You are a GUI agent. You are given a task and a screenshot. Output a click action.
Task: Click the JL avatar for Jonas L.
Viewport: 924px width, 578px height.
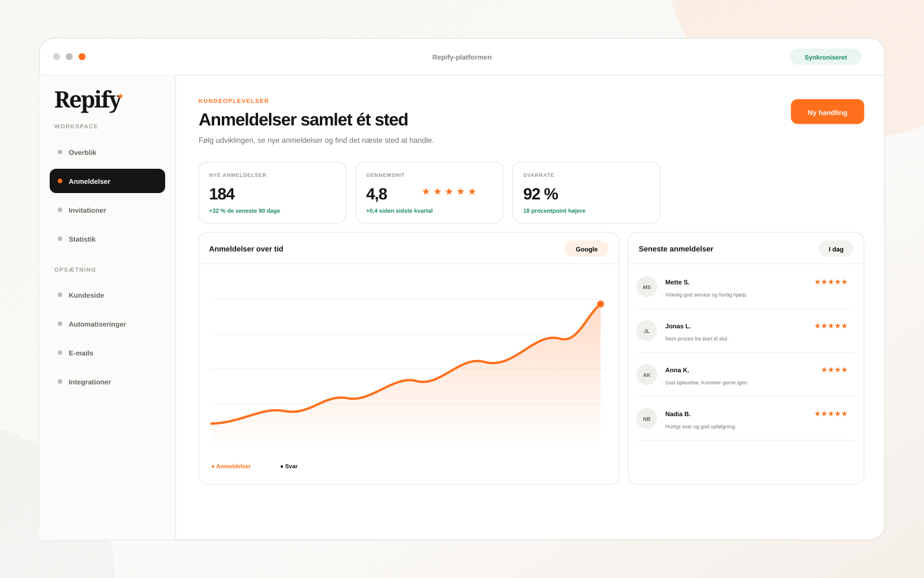coord(647,331)
